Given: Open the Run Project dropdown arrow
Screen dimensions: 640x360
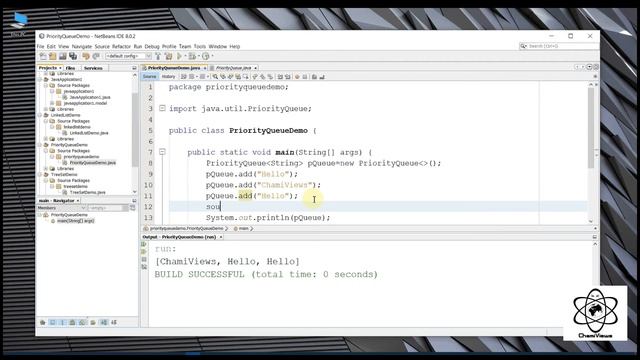Looking at the screenshot, I should (185, 56).
